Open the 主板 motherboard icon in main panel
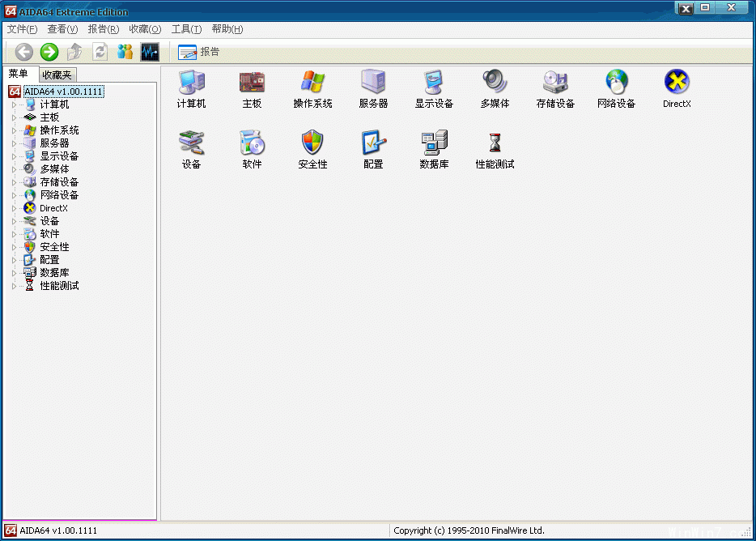756x541 pixels. [x=252, y=82]
